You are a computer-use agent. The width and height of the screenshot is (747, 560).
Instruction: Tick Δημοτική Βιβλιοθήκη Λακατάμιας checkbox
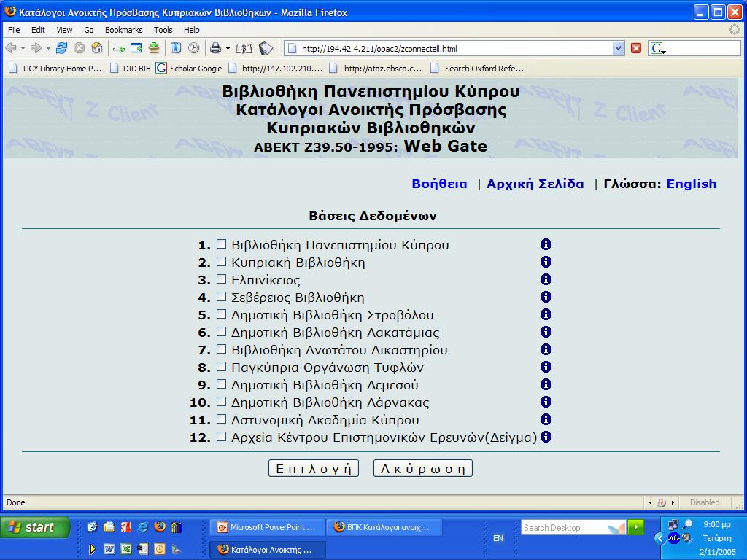tap(221, 332)
